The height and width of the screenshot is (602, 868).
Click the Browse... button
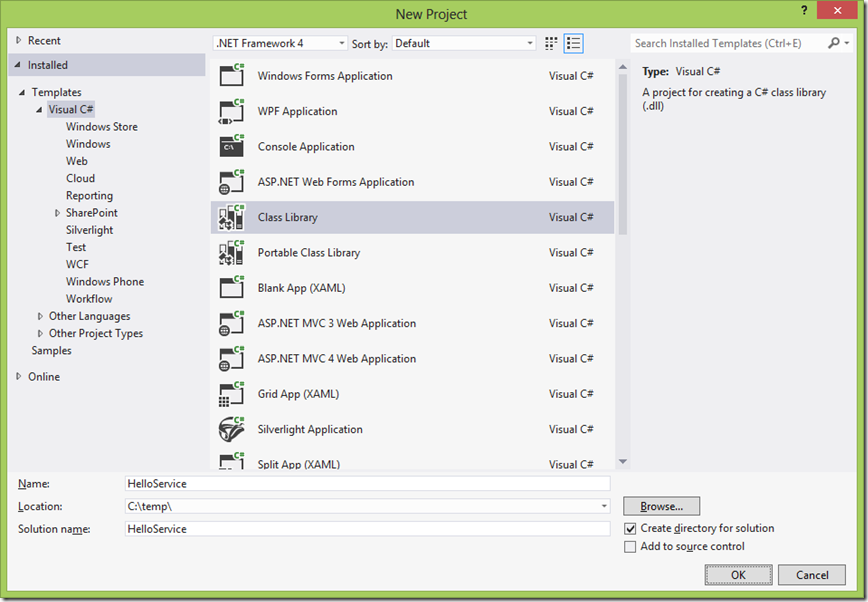point(662,506)
